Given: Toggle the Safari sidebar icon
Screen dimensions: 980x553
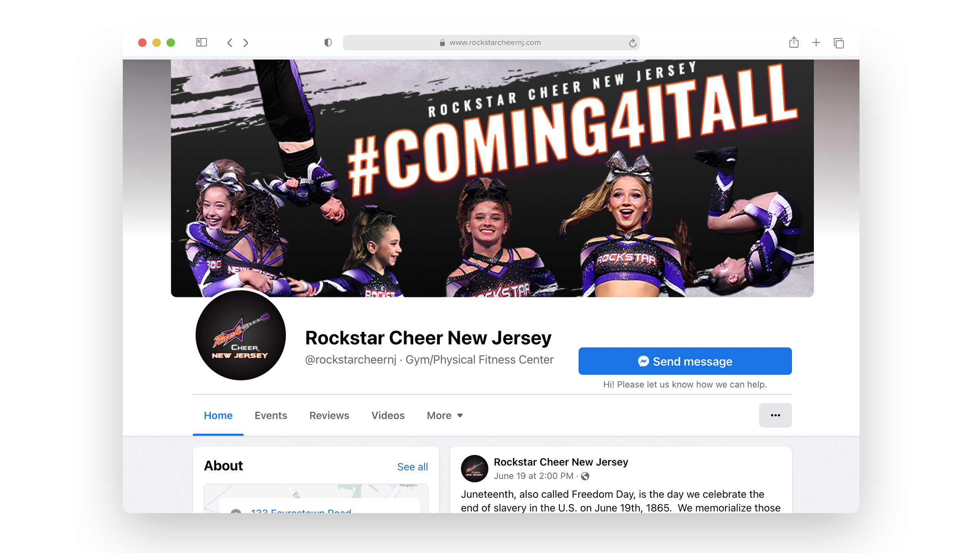Looking at the screenshot, I should (x=201, y=42).
